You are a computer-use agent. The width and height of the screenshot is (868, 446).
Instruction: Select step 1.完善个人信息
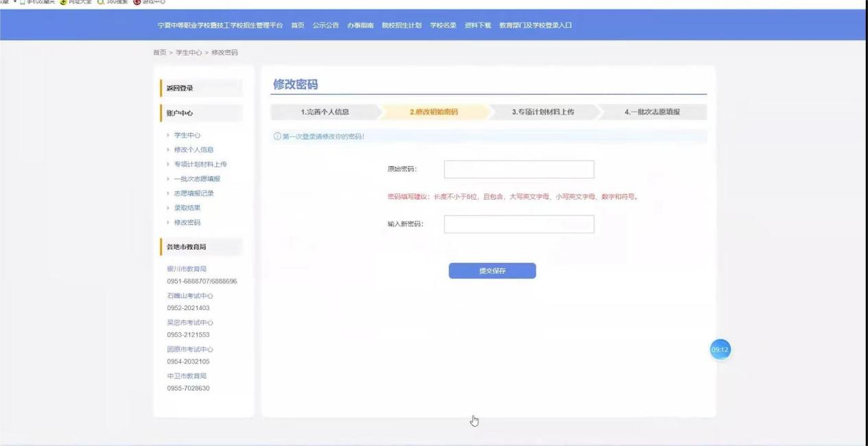(x=325, y=113)
